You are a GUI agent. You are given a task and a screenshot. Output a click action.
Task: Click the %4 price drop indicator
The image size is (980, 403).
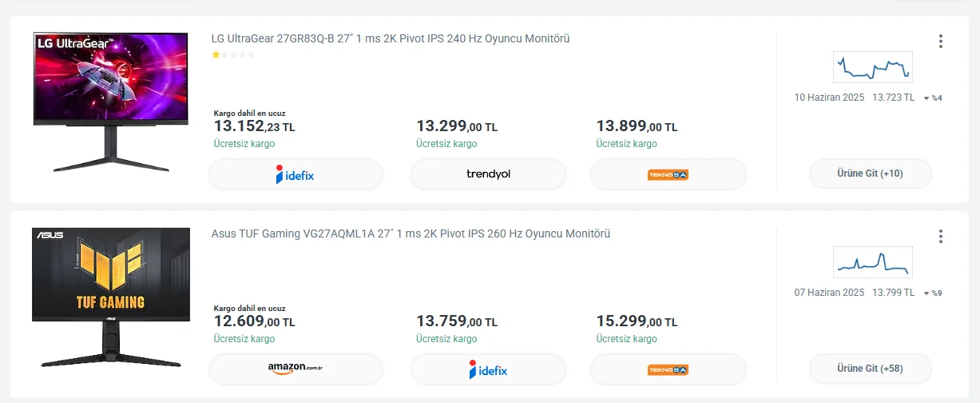pos(933,98)
